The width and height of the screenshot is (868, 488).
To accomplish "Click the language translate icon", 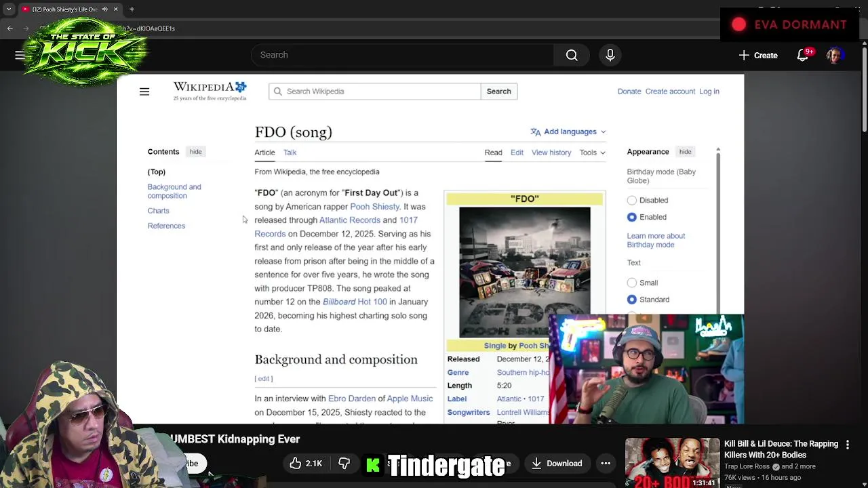I will (x=535, y=131).
